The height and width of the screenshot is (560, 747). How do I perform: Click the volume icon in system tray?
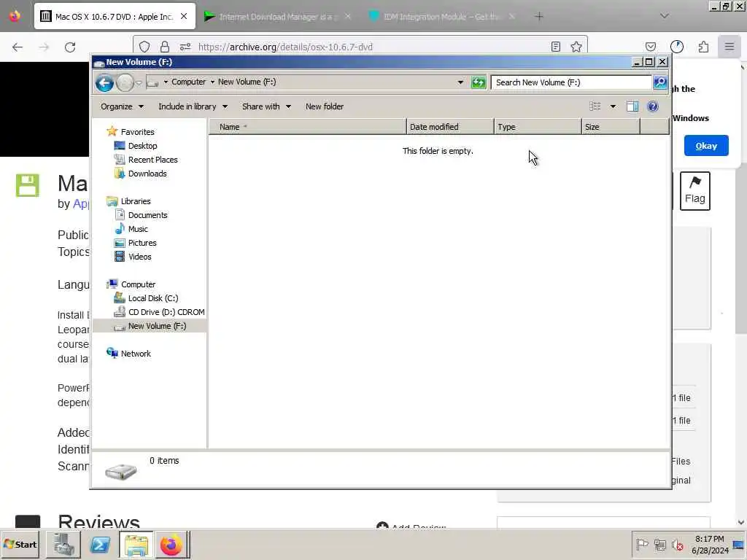tap(677, 545)
